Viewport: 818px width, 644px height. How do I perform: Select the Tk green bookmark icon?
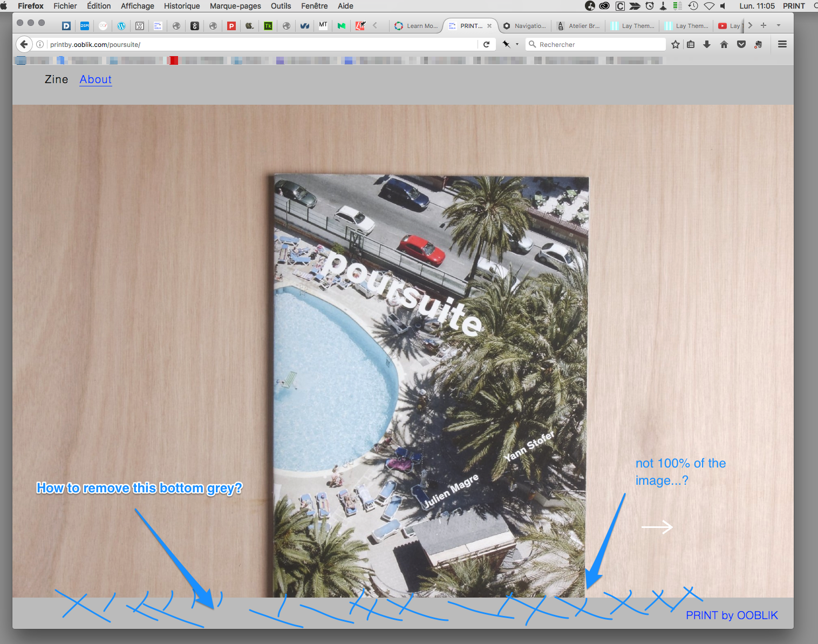(268, 25)
